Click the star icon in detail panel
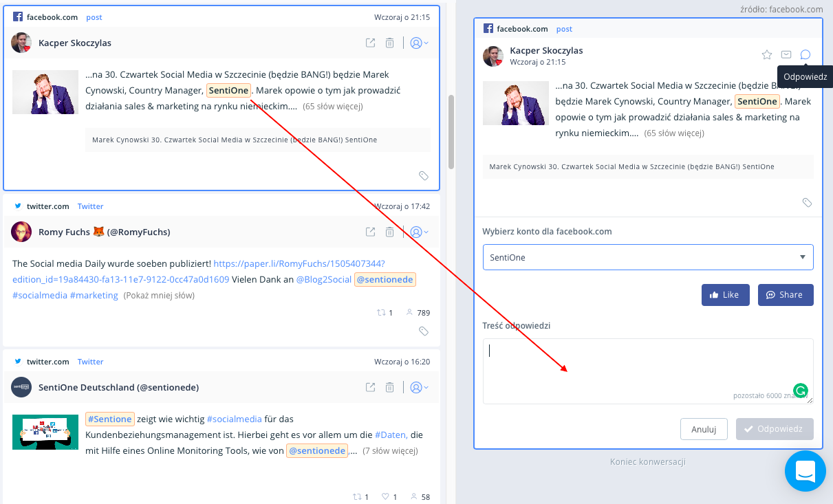 coord(767,55)
